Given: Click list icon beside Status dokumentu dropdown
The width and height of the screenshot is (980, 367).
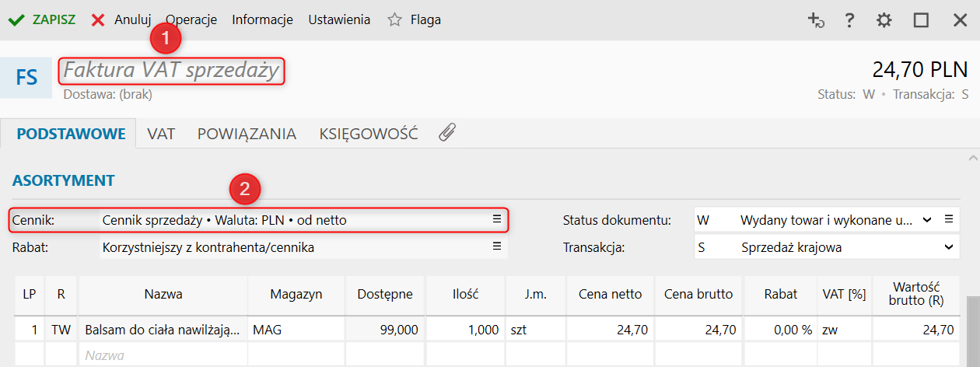Looking at the screenshot, I should [948, 220].
